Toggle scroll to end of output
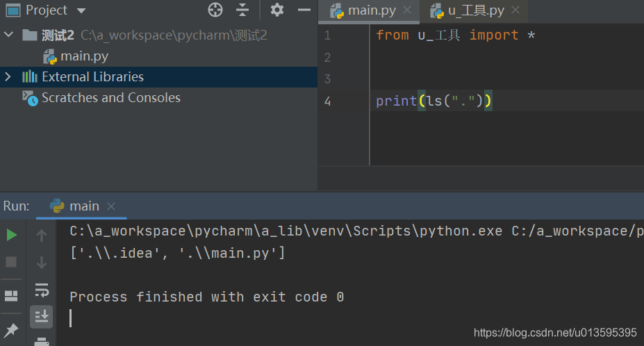The width and height of the screenshot is (644, 346). [x=42, y=316]
